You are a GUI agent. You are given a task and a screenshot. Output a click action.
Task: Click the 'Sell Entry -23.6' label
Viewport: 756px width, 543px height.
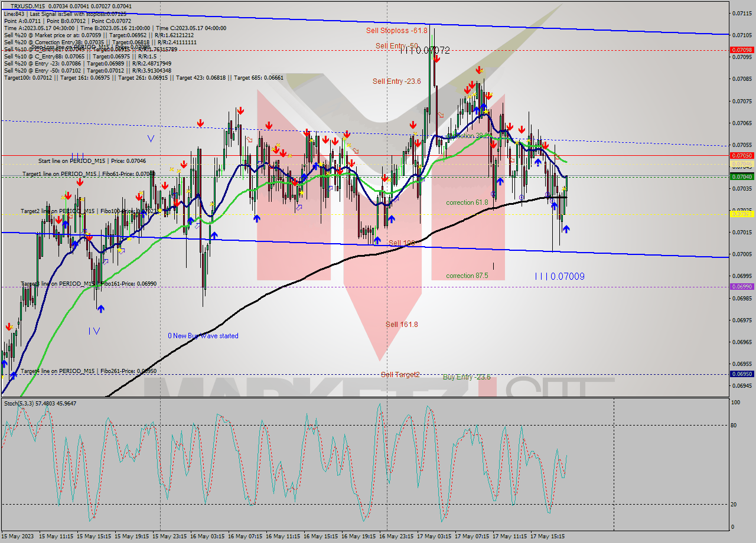[x=396, y=81]
